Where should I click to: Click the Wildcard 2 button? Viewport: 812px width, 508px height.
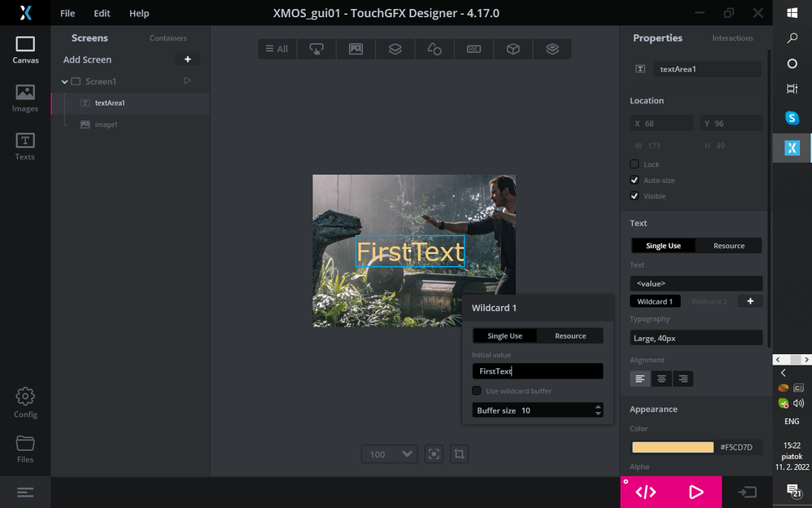[709, 301]
